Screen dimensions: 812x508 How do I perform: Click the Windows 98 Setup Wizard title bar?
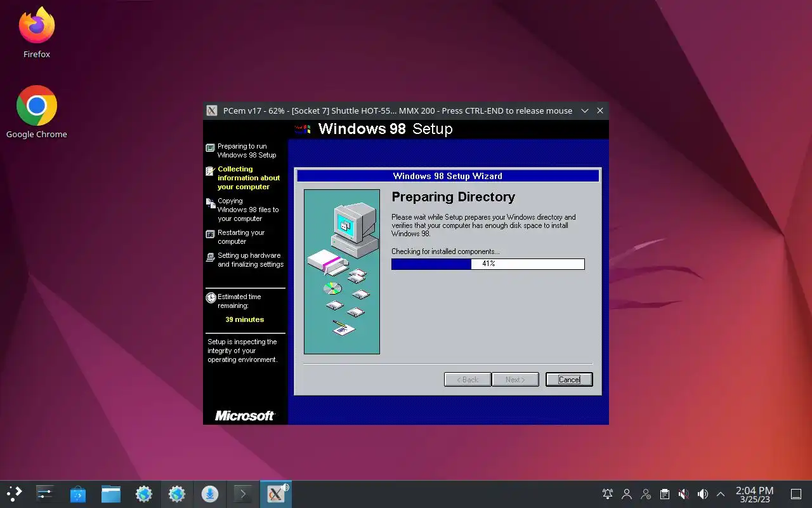[448, 176]
